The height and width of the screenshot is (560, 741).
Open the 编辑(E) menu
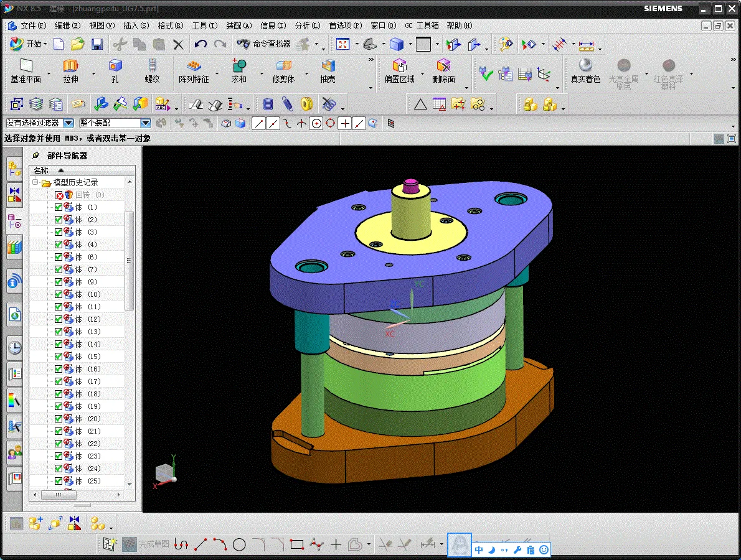pyautogui.click(x=68, y=26)
